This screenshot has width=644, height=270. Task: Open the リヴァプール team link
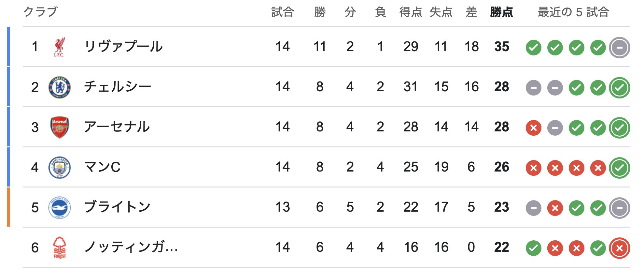(x=123, y=46)
